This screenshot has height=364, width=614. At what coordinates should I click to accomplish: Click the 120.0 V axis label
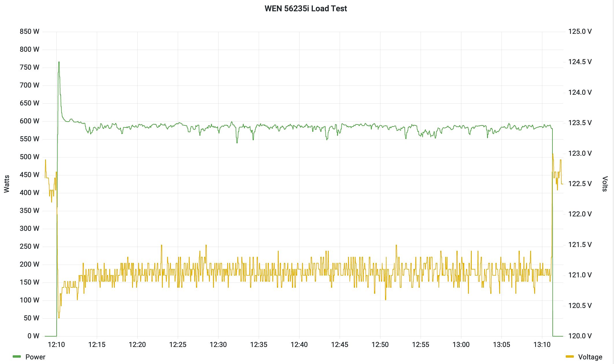click(x=580, y=336)
